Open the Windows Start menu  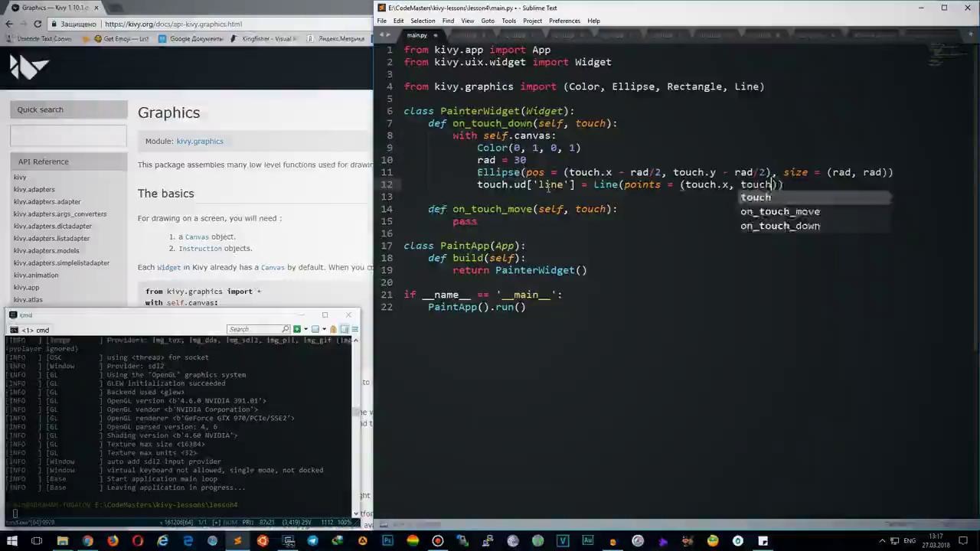click(11, 541)
